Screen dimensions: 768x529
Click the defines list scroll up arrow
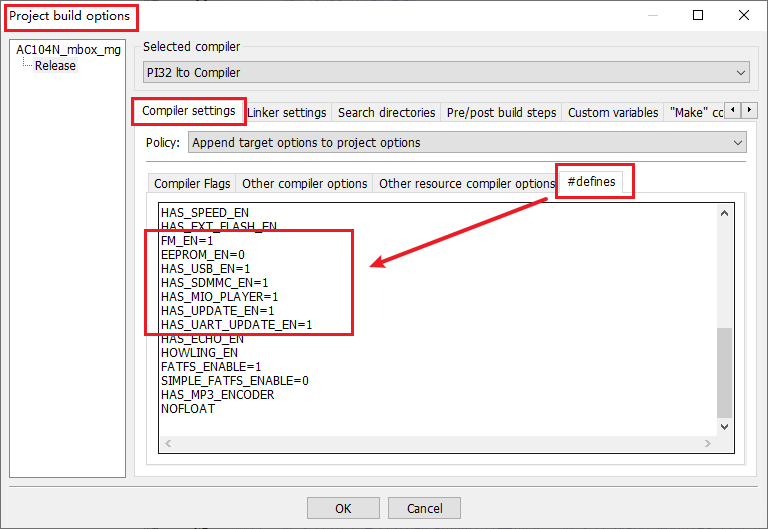724,213
